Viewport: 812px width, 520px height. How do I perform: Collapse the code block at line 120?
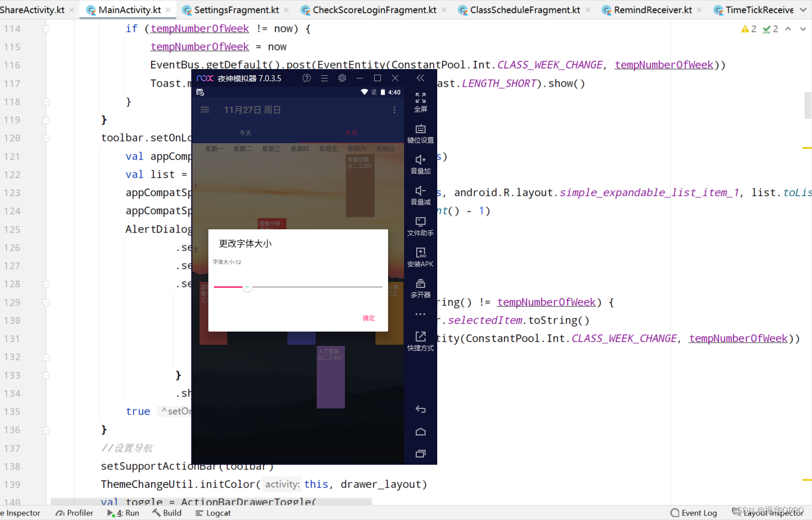pyautogui.click(x=46, y=138)
